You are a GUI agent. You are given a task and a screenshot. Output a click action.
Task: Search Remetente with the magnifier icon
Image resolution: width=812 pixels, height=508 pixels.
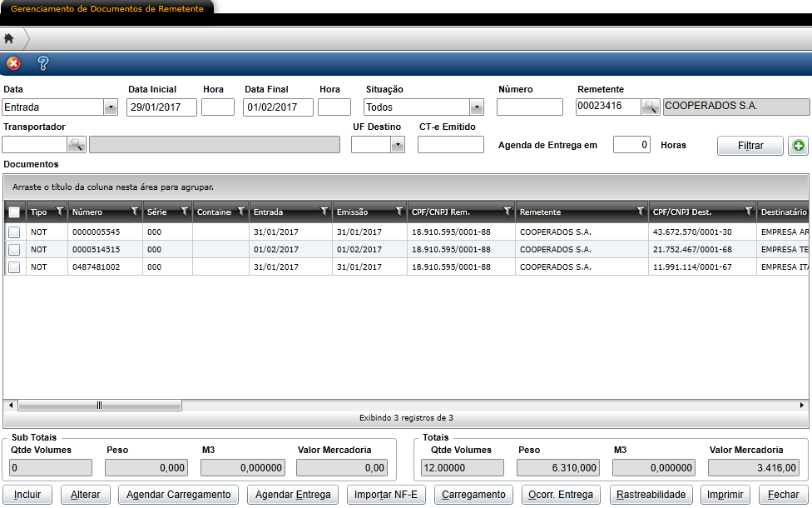point(650,107)
